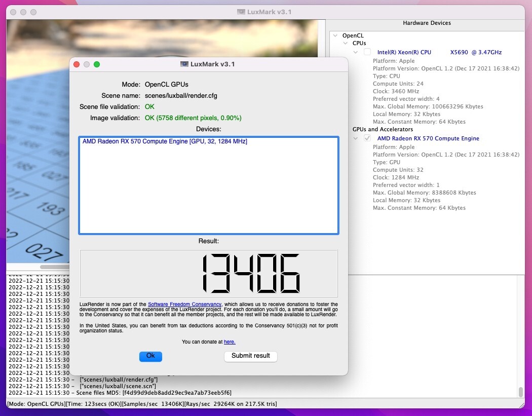Click the main window close button

13,12
